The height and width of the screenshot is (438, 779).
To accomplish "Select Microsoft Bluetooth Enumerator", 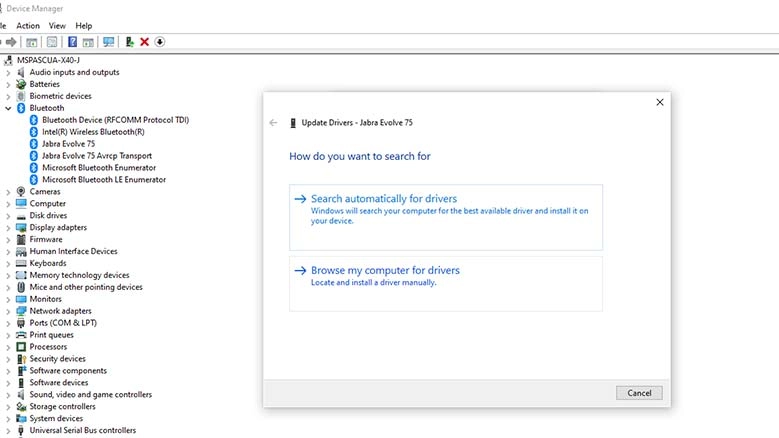I will click(x=99, y=167).
